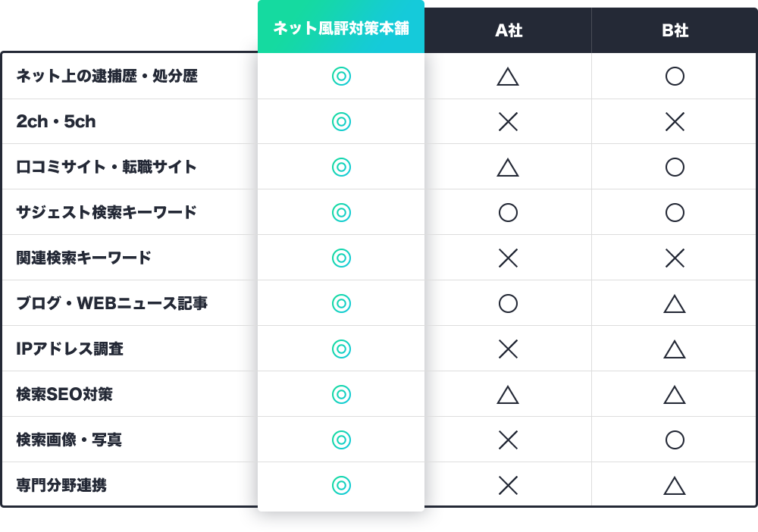This screenshot has height=532, width=758.
Task: Click double-circle icon for ネット上の逮捕歴・処分歴
Action: coord(341,76)
